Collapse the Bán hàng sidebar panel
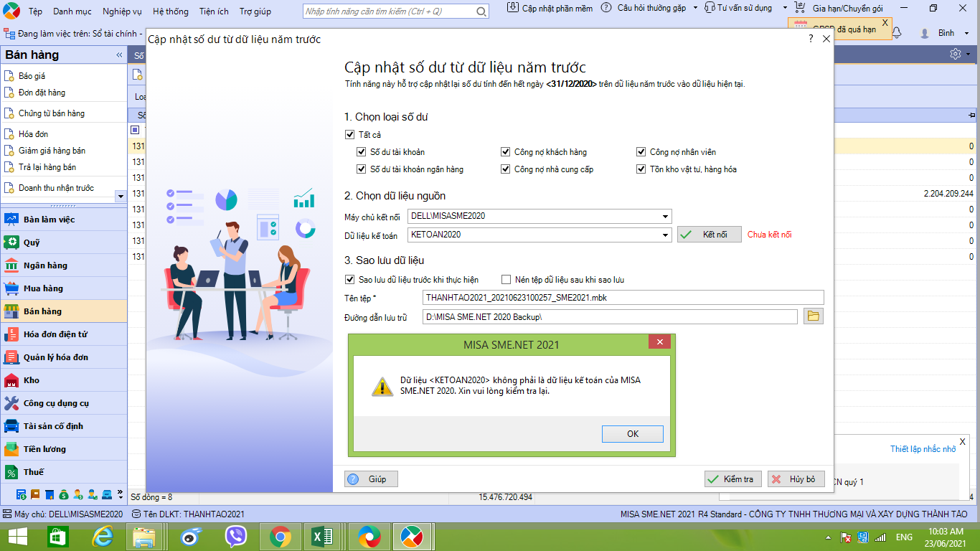980x551 pixels. (120, 55)
